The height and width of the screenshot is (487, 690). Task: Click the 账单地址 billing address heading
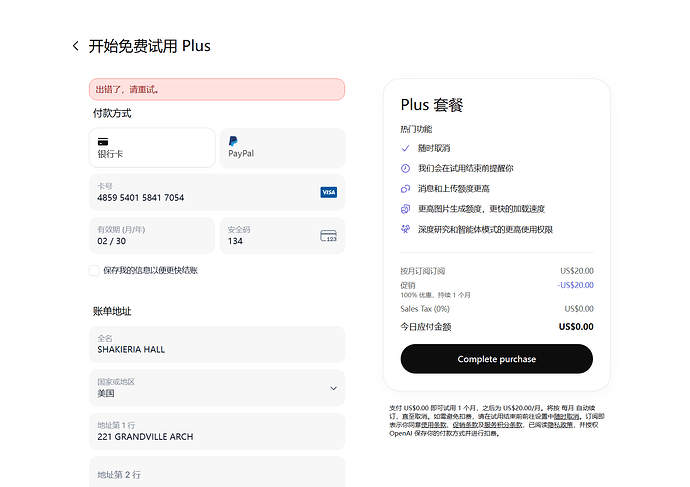(112, 311)
